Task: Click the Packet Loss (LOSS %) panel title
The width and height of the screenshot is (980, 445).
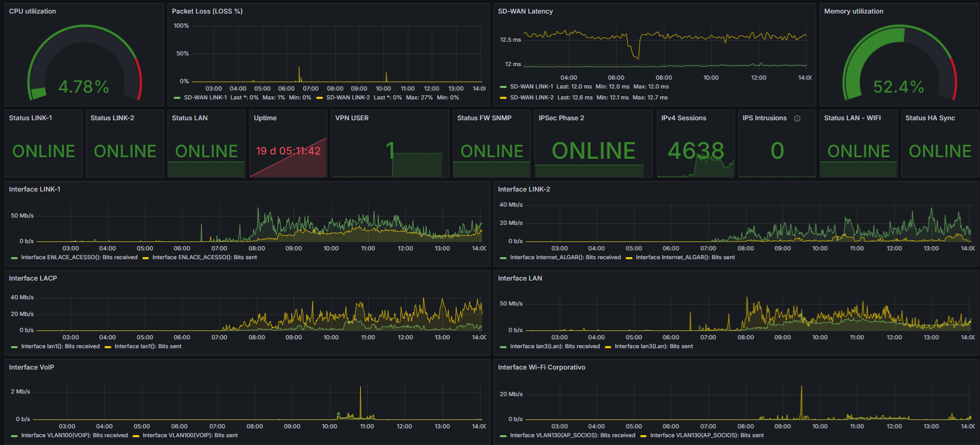Action: coord(207,11)
